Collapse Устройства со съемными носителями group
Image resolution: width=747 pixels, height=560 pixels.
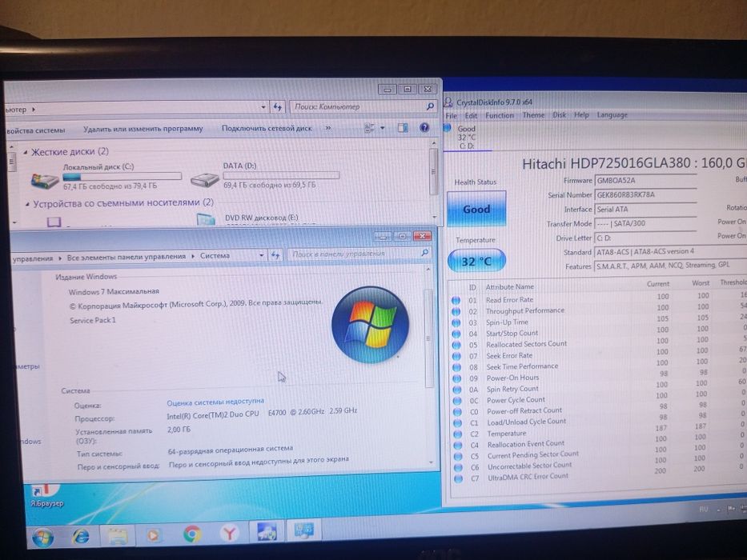(x=27, y=204)
